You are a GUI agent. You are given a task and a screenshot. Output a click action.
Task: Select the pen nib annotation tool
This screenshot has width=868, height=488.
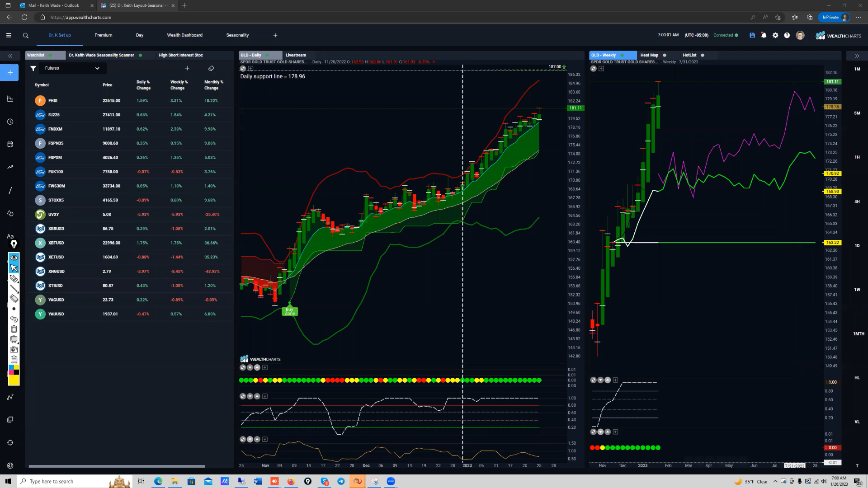pyautogui.click(x=14, y=244)
